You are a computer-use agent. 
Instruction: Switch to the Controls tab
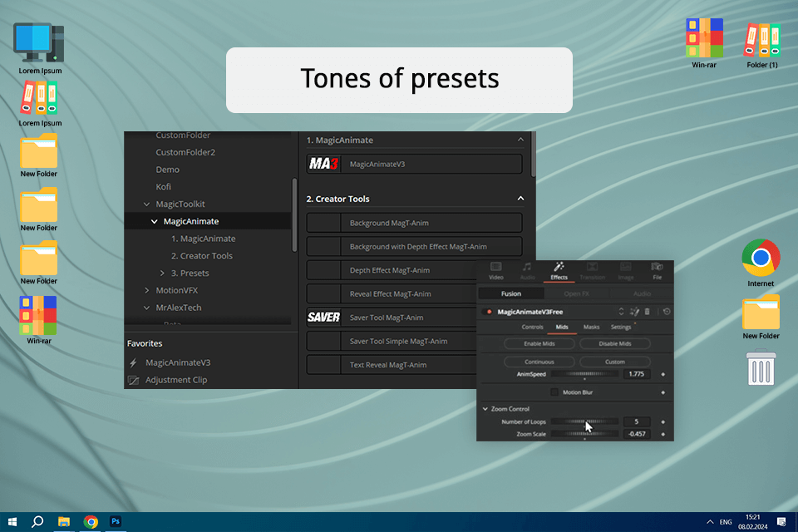532,328
